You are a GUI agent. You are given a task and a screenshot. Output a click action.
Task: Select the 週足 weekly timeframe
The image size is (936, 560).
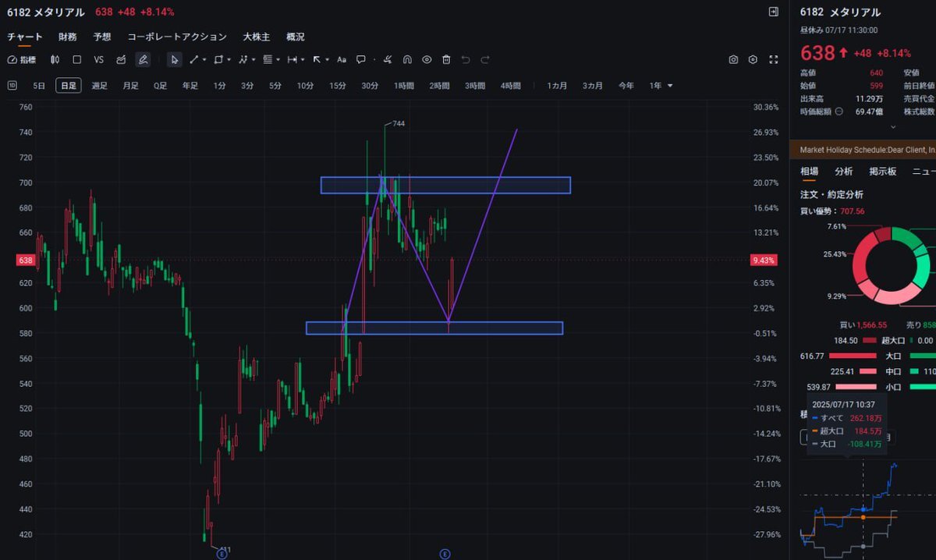tap(99, 85)
